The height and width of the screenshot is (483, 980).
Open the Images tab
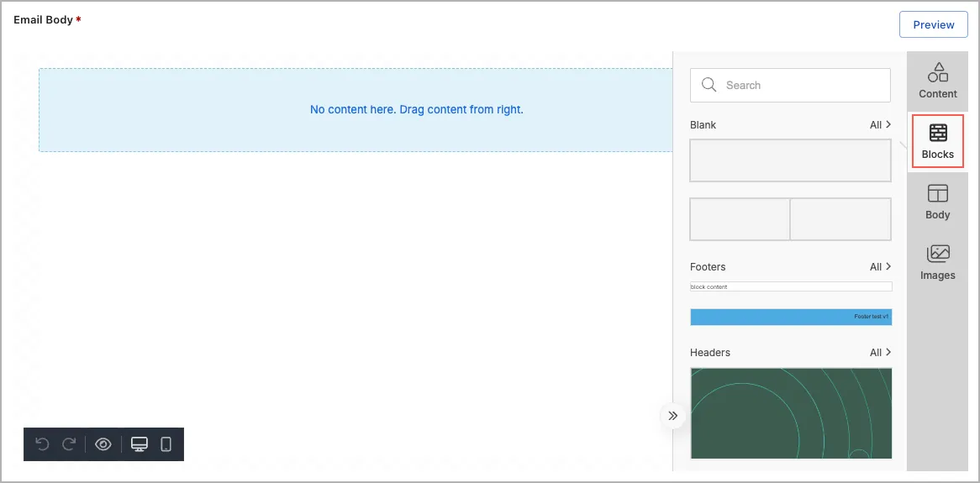coord(937,262)
